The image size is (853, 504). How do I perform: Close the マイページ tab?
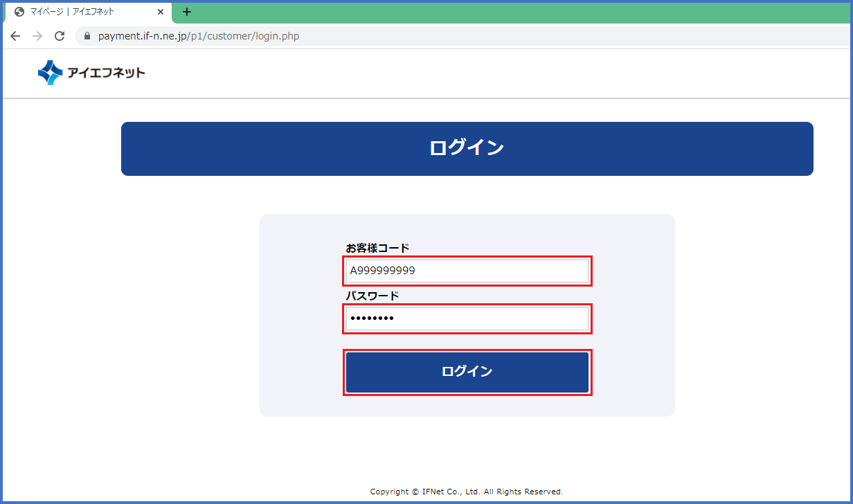click(x=160, y=12)
